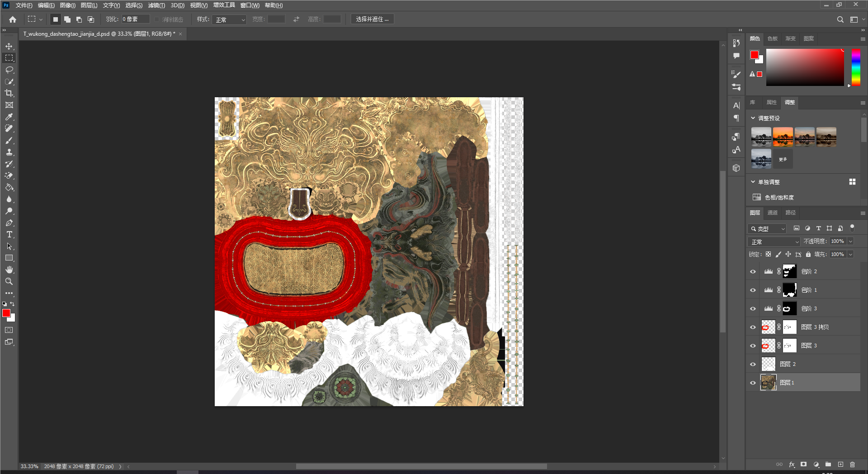Select the Move tool
Screen dimensions: 868x474
pyautogui.click(x=9, y=47)
